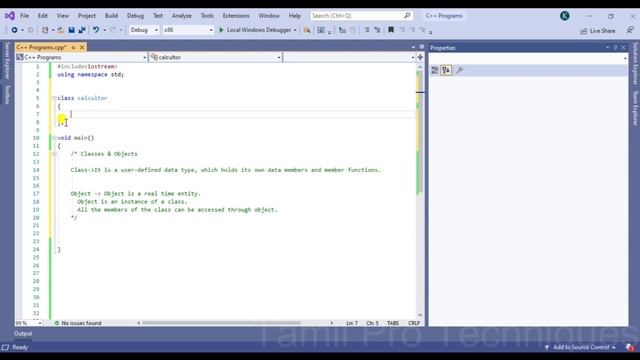
Task: Undo the last action with the toolbar arrow
Action: 96,30
